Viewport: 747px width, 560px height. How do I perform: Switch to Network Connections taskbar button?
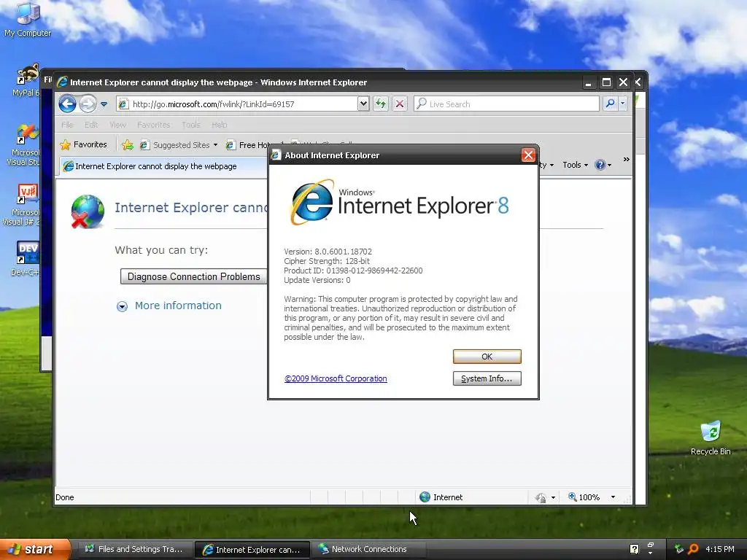[x=368, y=549]
